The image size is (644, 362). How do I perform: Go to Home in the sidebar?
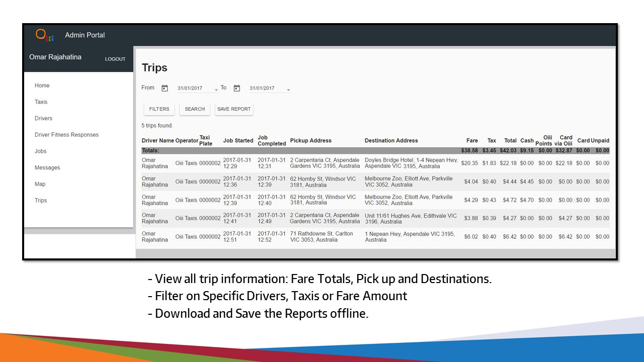(x=42, y=85)
